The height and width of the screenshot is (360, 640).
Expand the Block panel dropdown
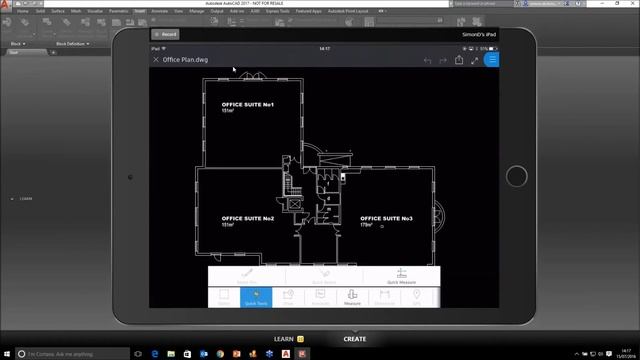(18, 44)
